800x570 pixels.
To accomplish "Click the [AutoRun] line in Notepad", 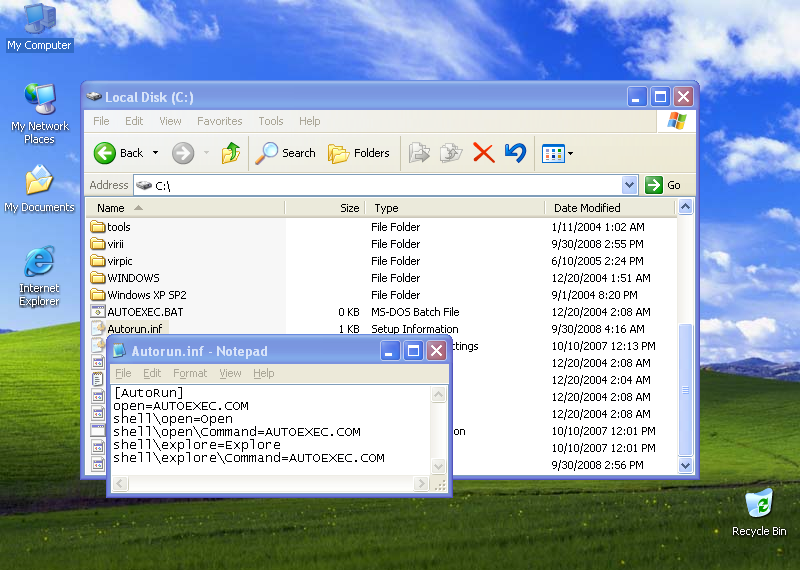I will pos(148,392).
